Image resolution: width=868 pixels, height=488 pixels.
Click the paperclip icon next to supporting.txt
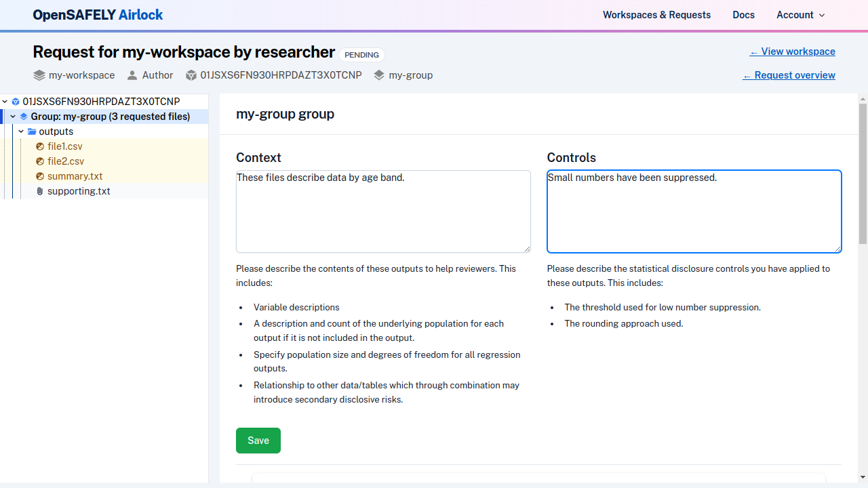click(x=39, y=191)
